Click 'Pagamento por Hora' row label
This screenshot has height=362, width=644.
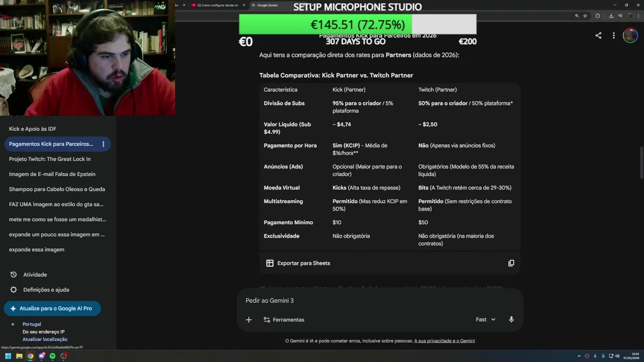pyautogui.click(x=290, y=145)
